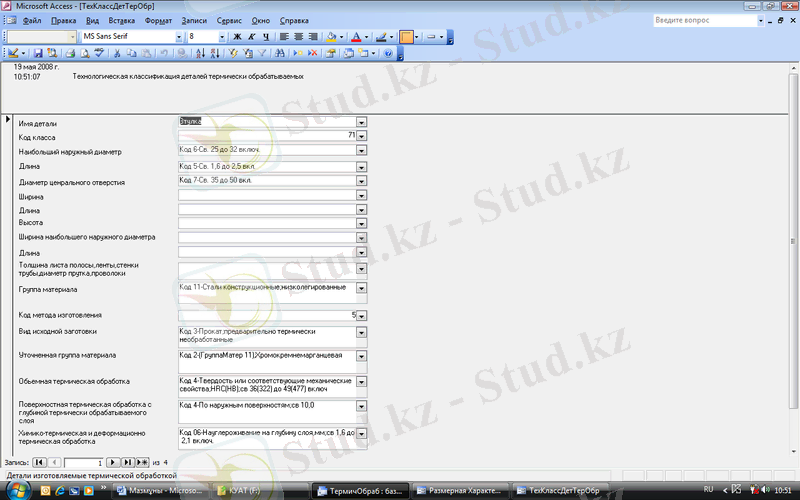This screenshot has height=500, width=800.
Task: Click the blue Help question mark icon
Action: coord(388,53)
